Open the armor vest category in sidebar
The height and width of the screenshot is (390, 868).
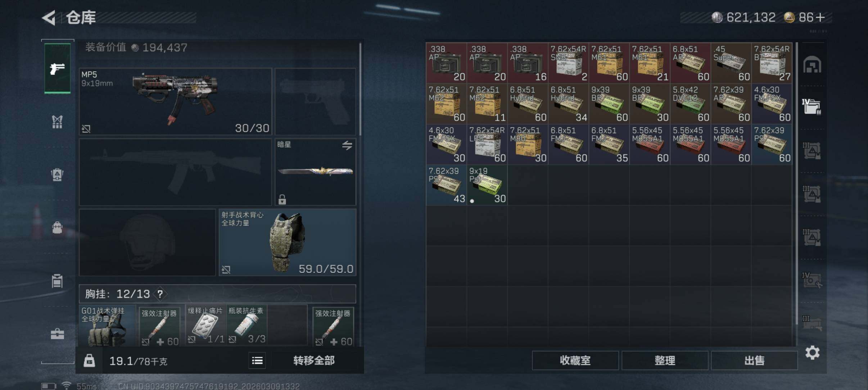pos(57,122)
